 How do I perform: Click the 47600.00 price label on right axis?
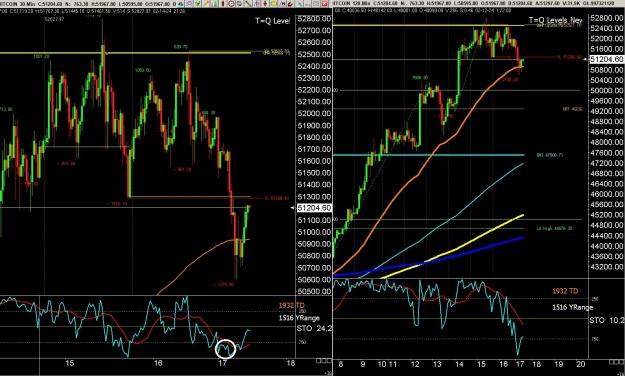point(606,153)
